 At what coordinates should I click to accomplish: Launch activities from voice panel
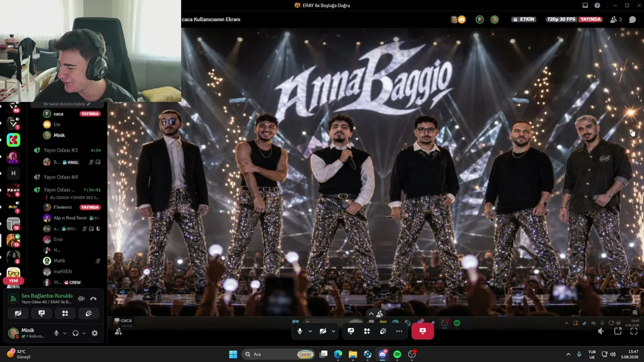pos(65,313)
